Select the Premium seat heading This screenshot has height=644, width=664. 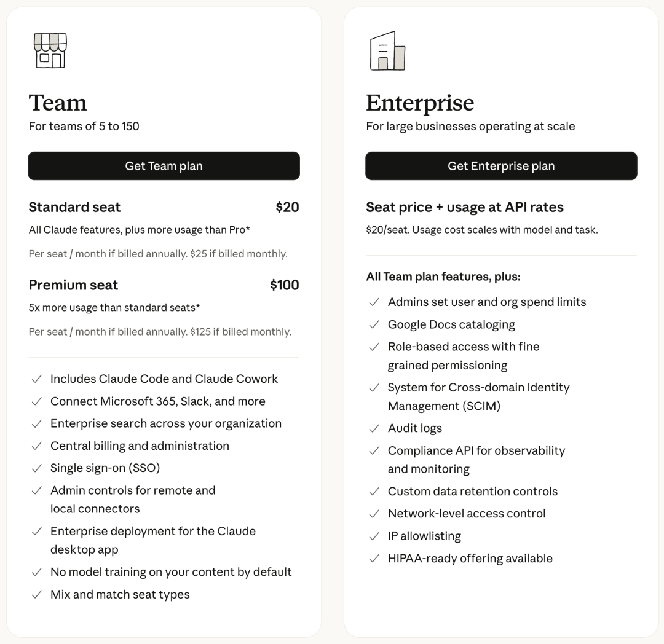click(73, 285)
